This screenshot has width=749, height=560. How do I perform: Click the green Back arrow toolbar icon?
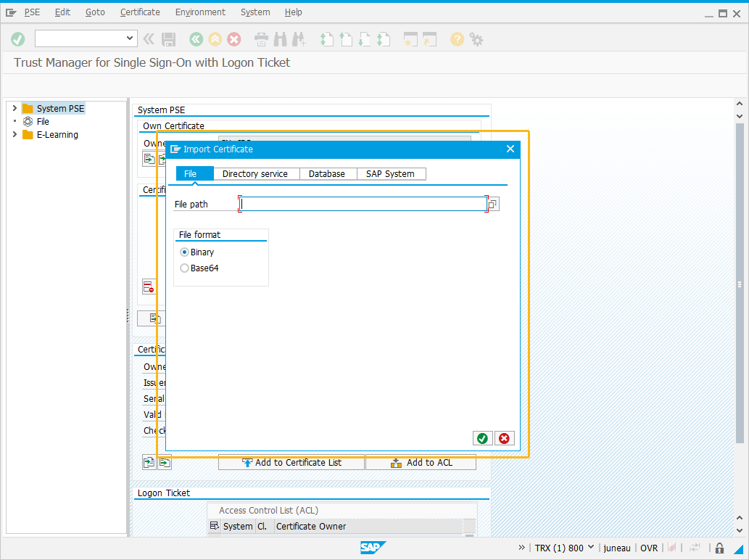196,39
